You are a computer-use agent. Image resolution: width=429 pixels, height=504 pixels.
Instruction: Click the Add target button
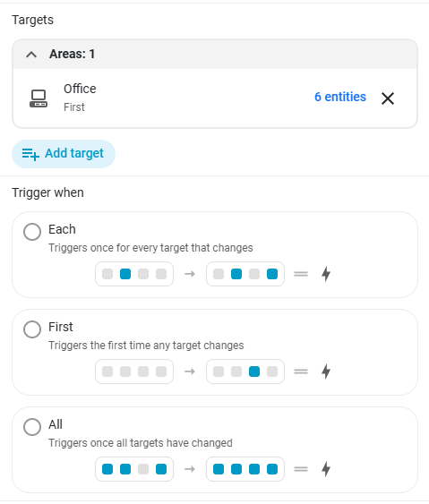coord(64,154)
